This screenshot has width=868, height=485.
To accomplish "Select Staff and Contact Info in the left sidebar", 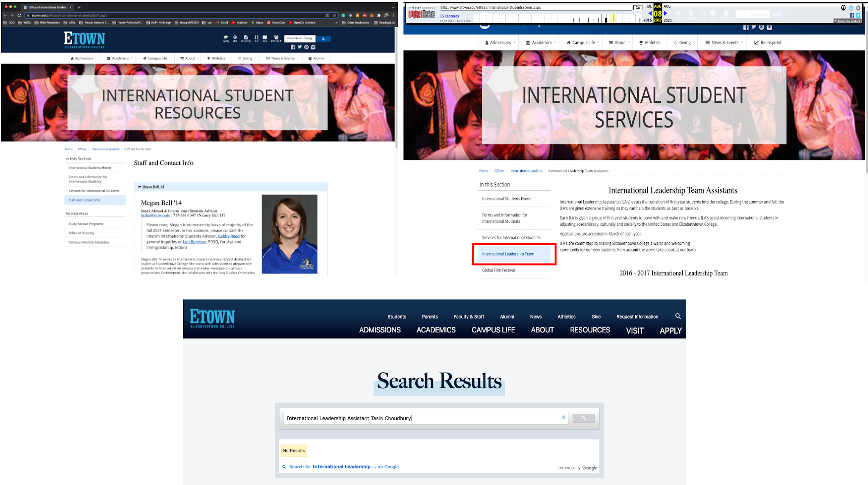I will [95, 200].
